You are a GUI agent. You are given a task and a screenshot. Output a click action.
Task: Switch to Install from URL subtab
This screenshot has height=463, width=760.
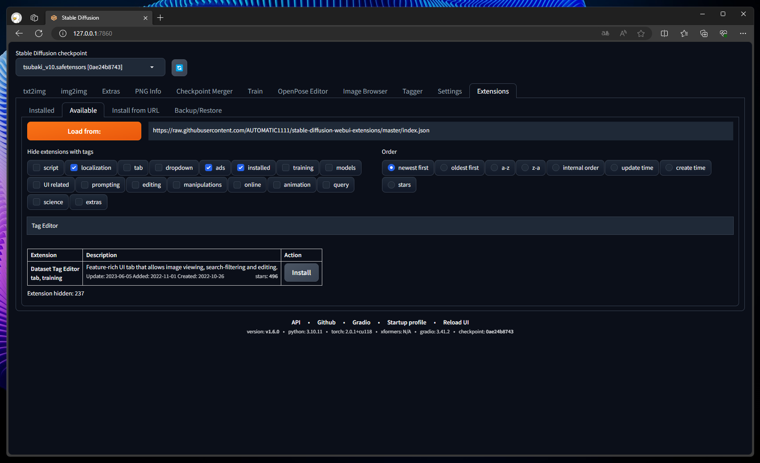click(x=135, y=111)
